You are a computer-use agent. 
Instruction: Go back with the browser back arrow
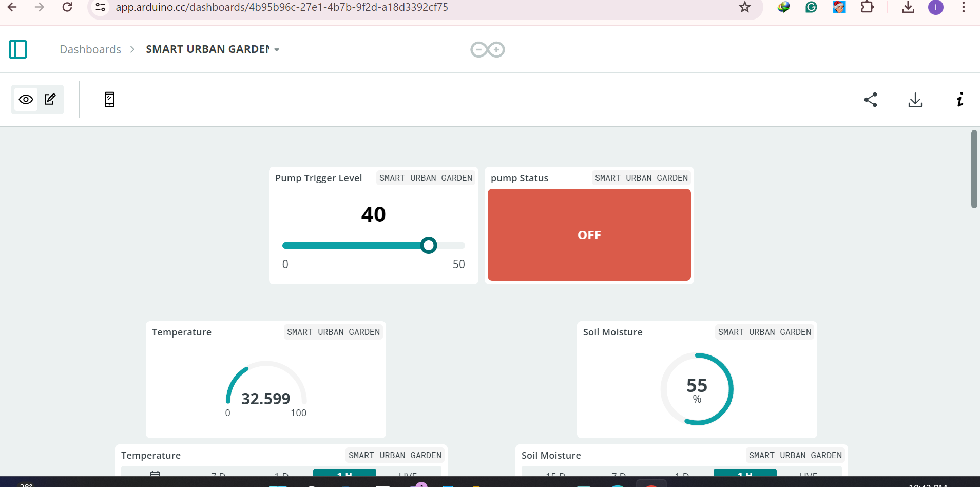[x=12, y=7]
